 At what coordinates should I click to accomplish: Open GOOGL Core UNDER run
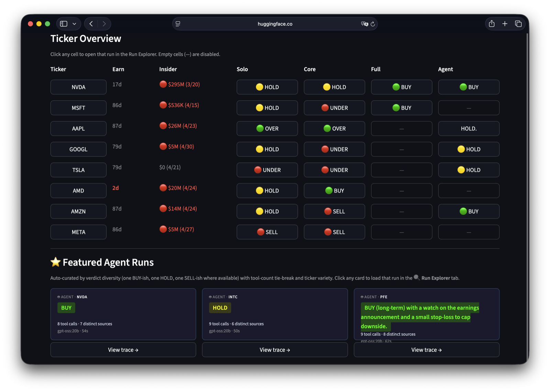[334, 149]
